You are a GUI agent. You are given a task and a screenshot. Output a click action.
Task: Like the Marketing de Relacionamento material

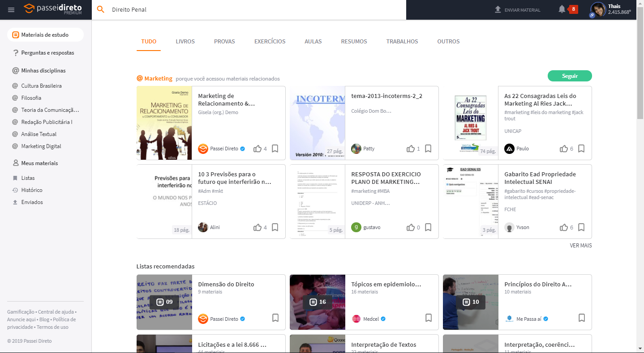click(x=258, y=149)
